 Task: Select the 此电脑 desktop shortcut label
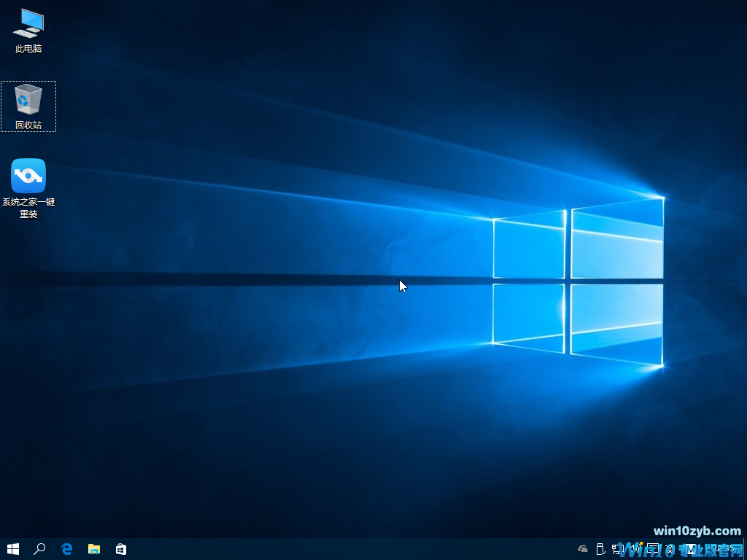(x=28, y=50)
